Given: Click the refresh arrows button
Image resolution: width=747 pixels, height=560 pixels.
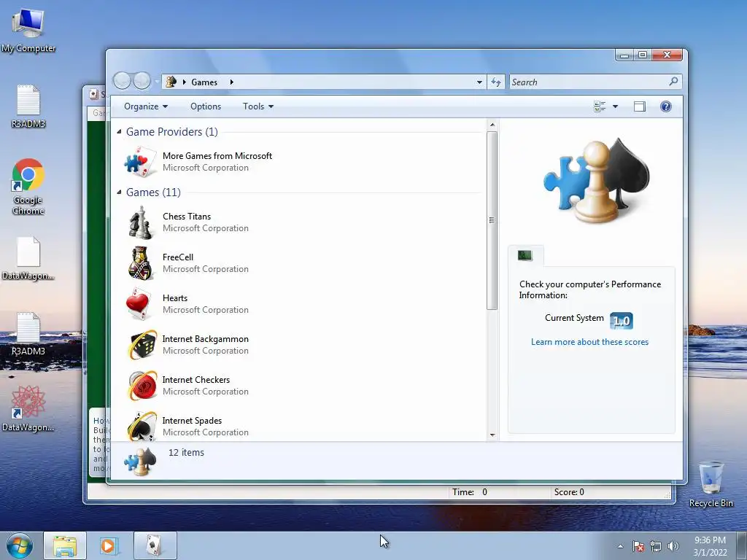Looking at the screenshot, I should 496,82.
